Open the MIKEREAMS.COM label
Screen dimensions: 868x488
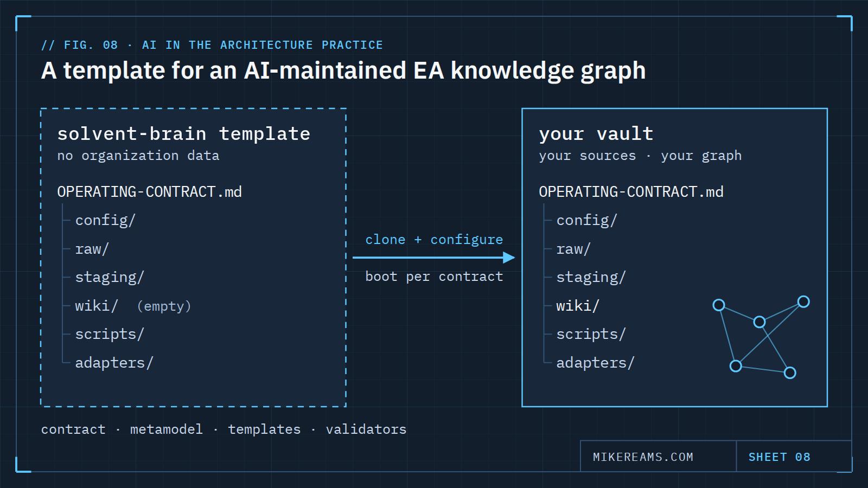643,457
